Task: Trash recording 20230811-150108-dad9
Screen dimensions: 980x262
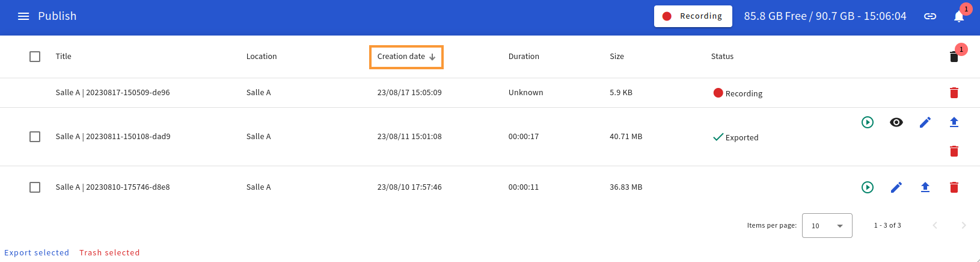Action: coord(954,151)
